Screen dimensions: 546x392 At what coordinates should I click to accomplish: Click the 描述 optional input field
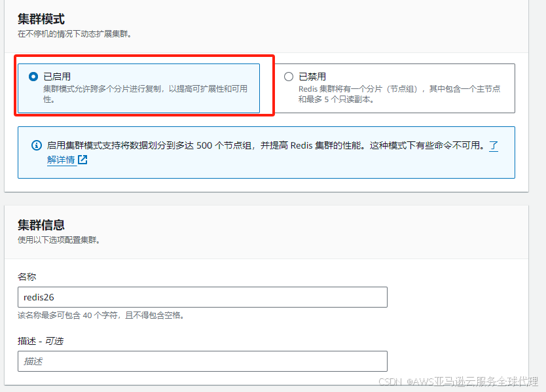coord(202,361)
